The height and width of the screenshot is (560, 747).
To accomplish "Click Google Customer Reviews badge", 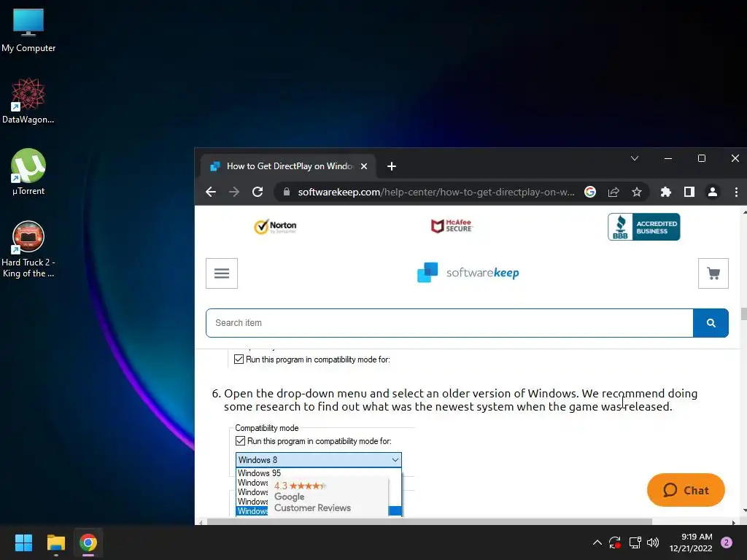I will 328,497.
